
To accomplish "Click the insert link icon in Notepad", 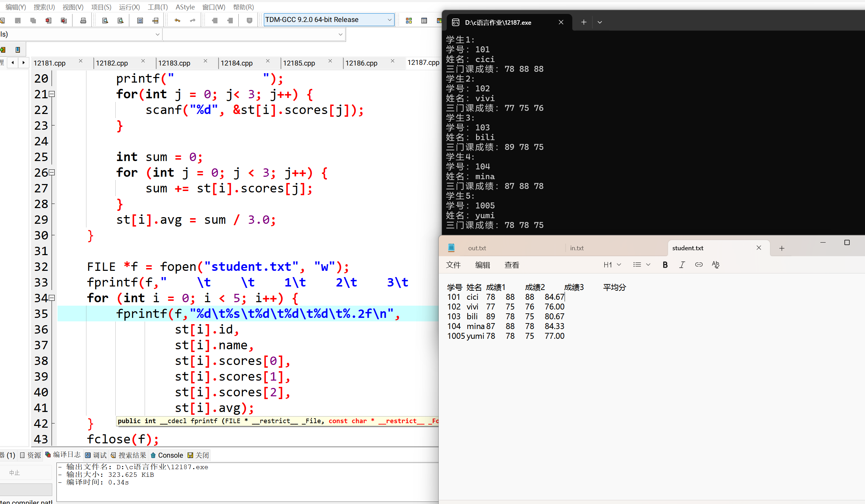I will click(698, 265).
